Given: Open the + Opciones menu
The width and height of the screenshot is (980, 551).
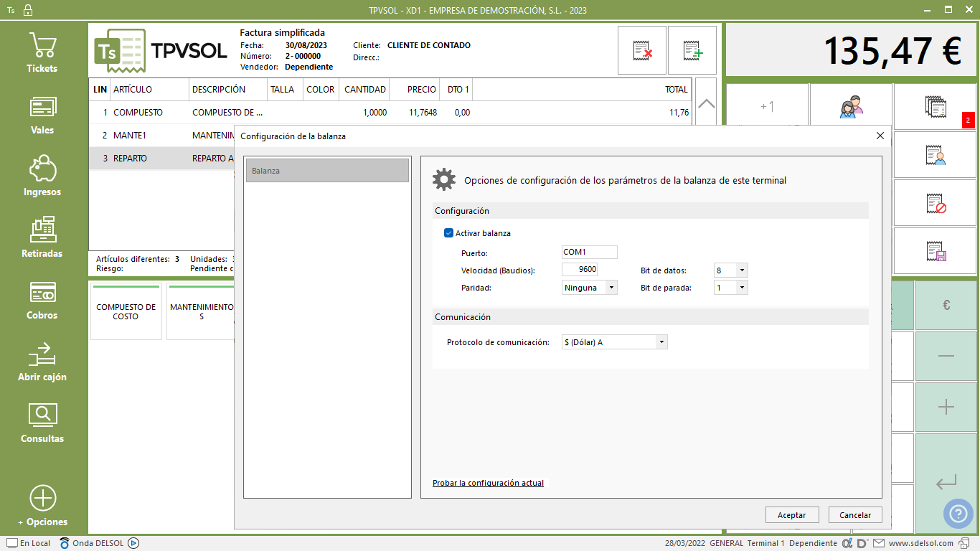Looking at the screenshot, I should (x=42, y=506).
